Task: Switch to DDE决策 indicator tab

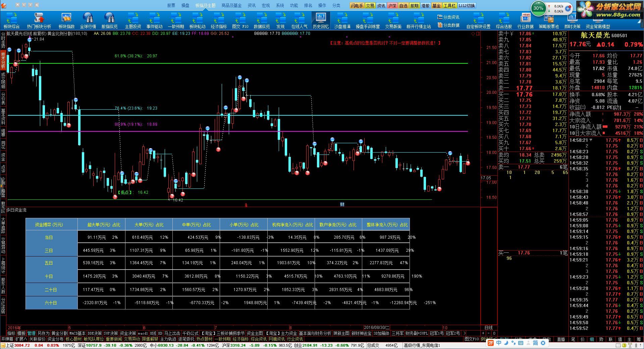Action: (x=95, y=333)
